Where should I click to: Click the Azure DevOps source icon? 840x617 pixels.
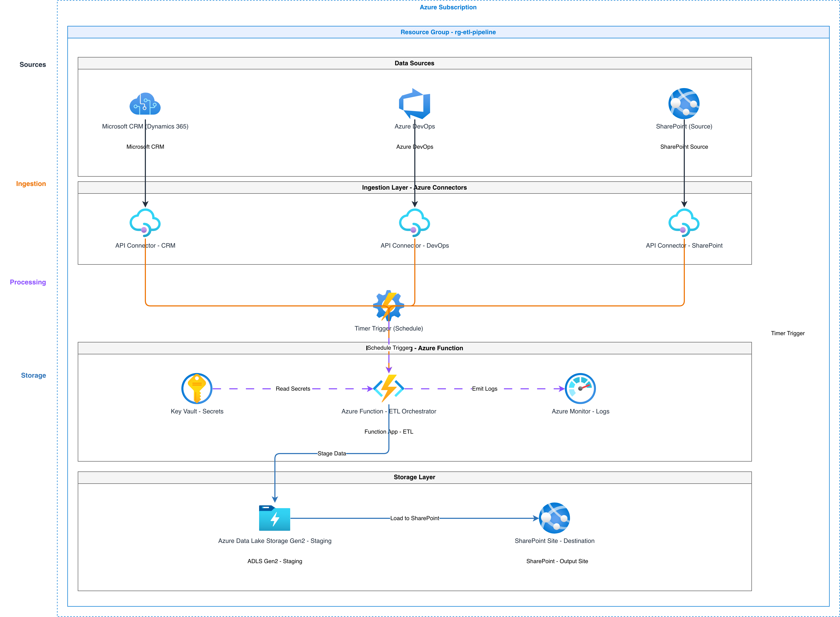pyautogui.click(x=414, y=103)
